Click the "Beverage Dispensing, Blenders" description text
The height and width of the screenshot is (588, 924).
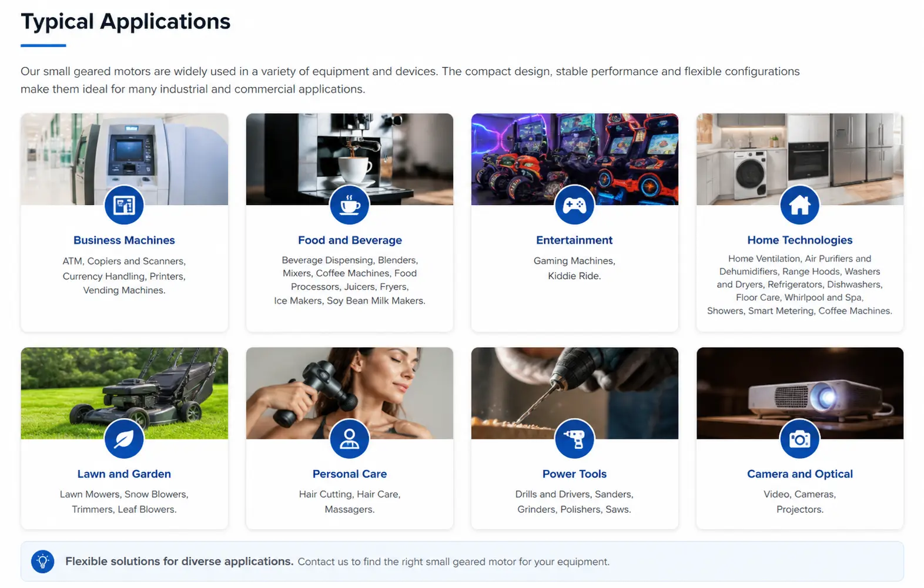coord(350,280)
